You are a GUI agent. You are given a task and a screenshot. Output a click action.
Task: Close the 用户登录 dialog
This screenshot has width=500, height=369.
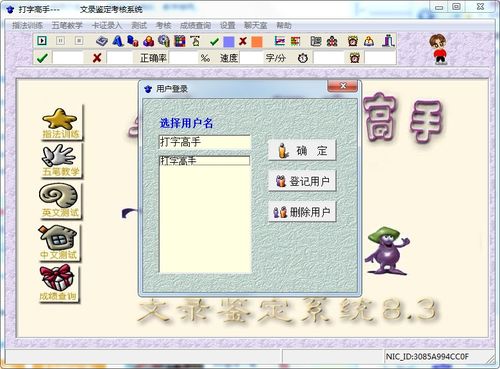(343, 86)
